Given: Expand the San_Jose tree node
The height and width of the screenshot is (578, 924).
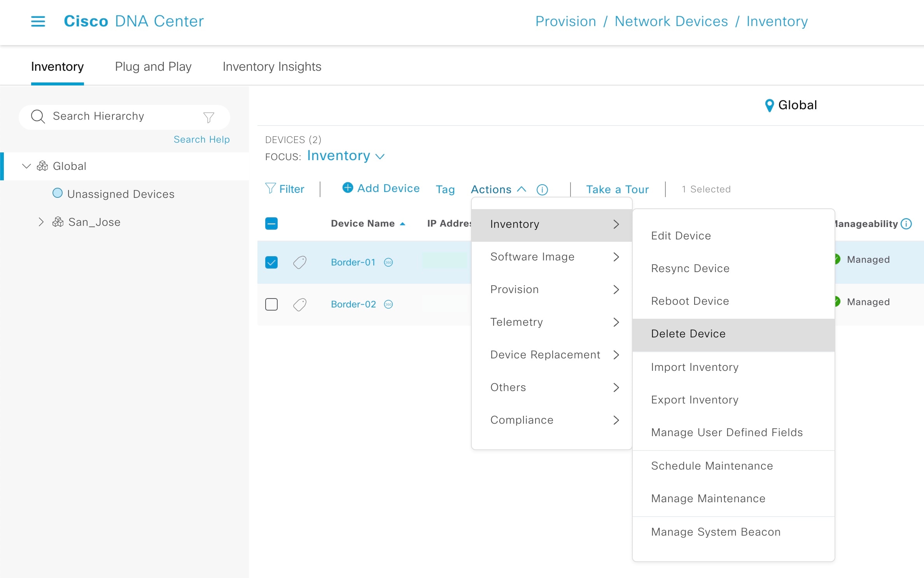Looking at the screenshot, I should pos(41,222).
